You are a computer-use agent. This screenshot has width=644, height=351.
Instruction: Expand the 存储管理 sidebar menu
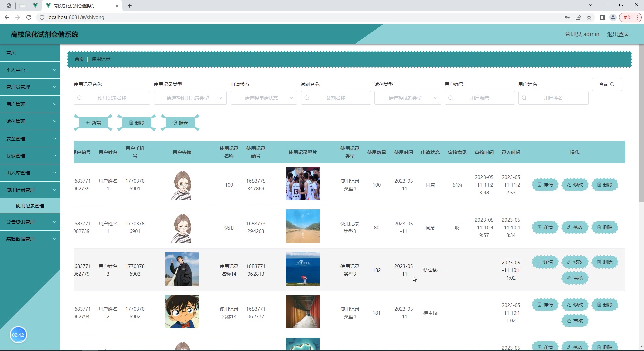pyautogui.click(x=30, y=156)
